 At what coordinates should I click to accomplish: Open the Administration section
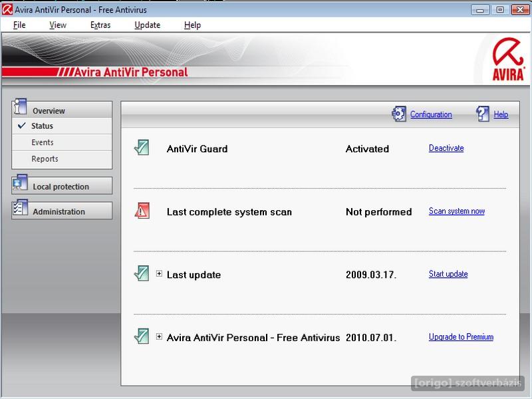tap(62, 211)
